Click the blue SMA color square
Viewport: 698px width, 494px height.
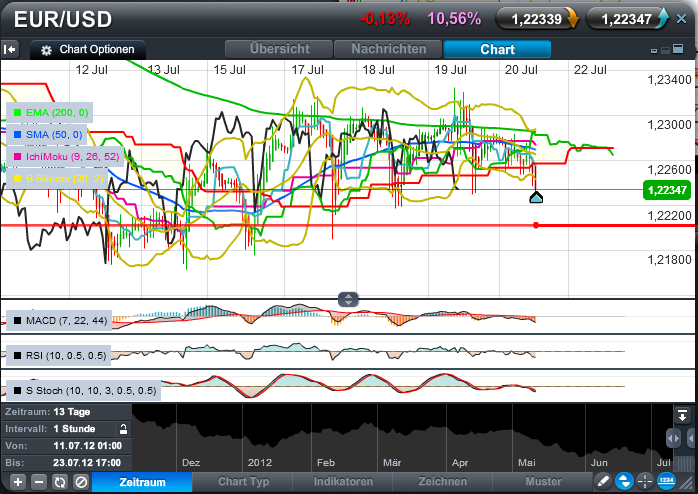point(17,134)
